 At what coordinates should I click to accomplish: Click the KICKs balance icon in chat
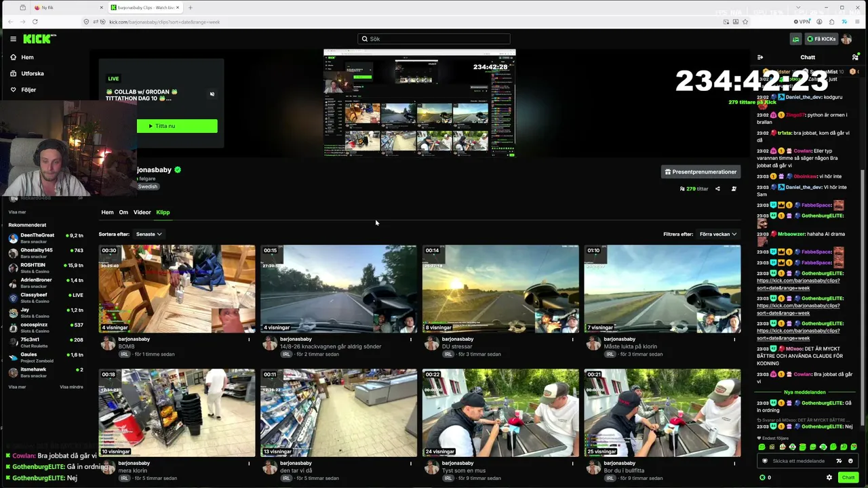[762, 478]
